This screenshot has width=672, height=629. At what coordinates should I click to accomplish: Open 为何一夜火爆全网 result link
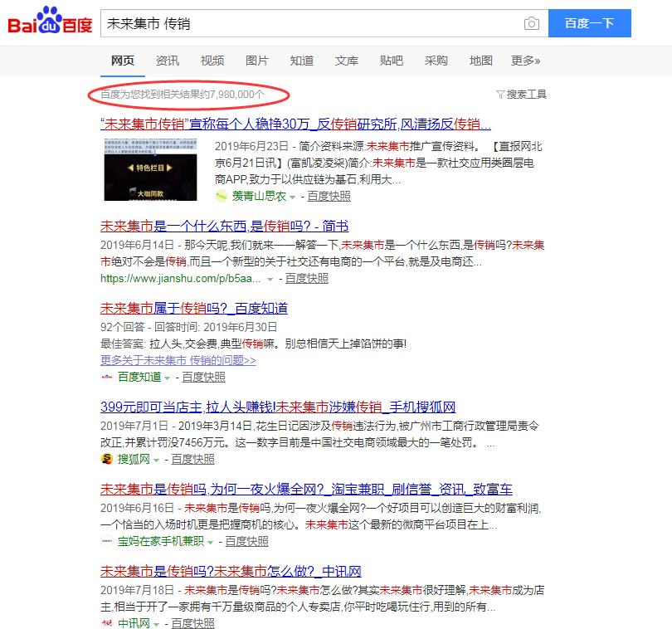[x=306, y=490]
